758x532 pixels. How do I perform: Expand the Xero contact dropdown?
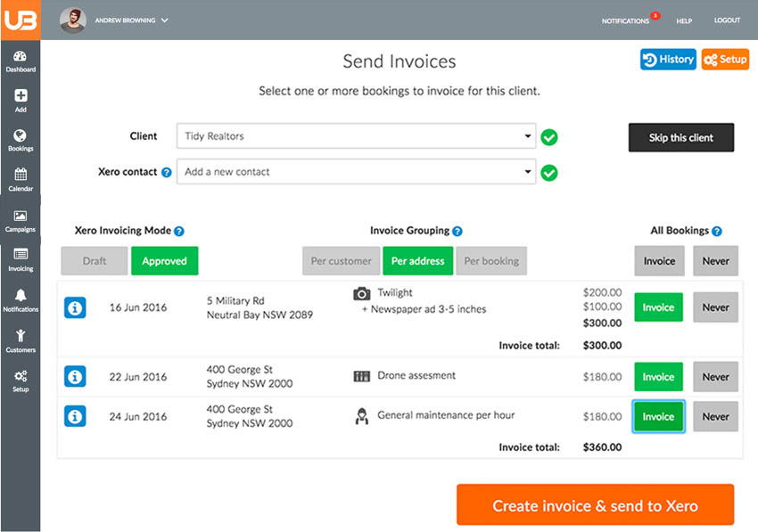click(356, 172)
